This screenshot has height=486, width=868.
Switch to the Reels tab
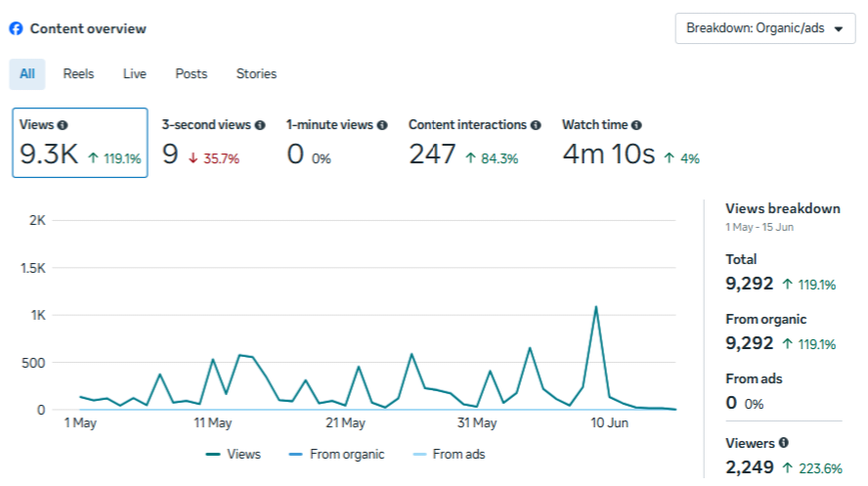(78, 73)
